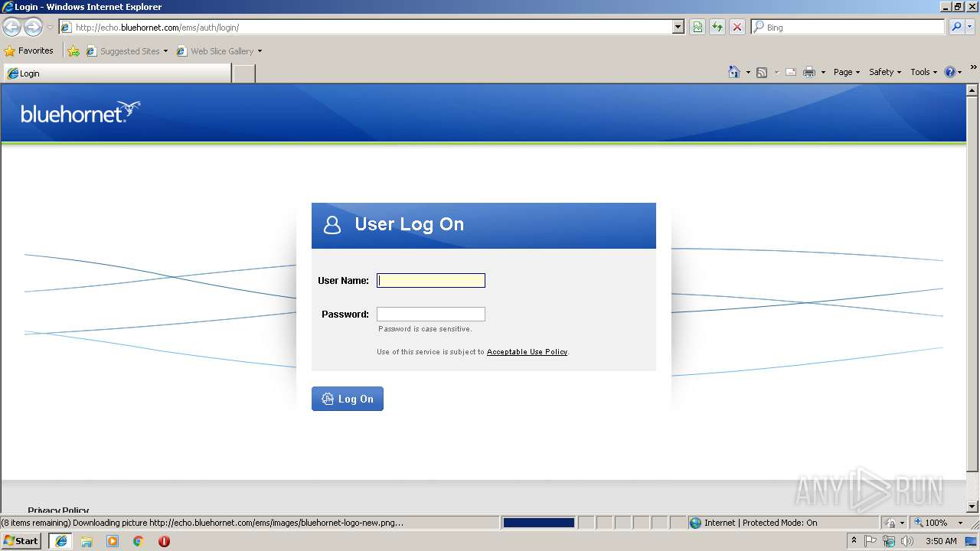
Task: Click the Home icon in command bar
Action: 734,72
